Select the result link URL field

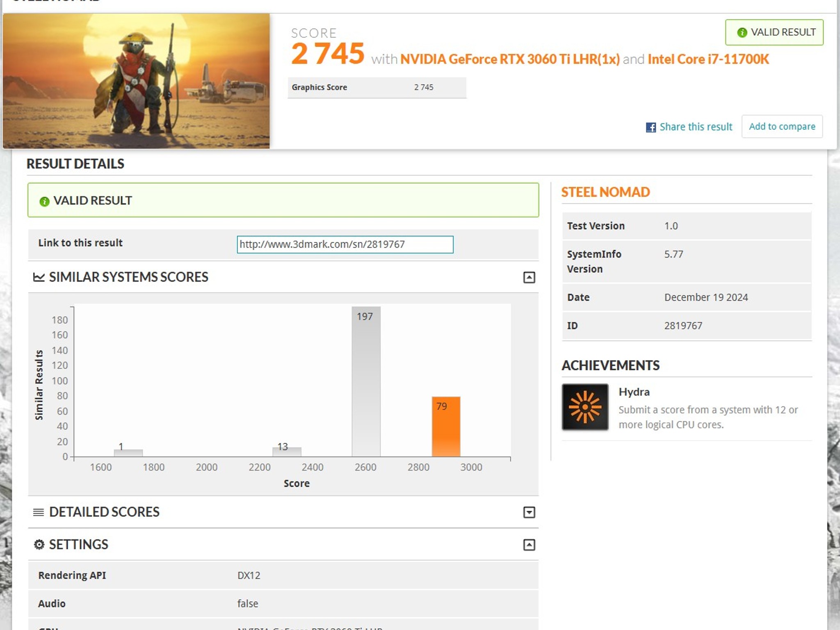pyautogui.click(x=345, y=244)
